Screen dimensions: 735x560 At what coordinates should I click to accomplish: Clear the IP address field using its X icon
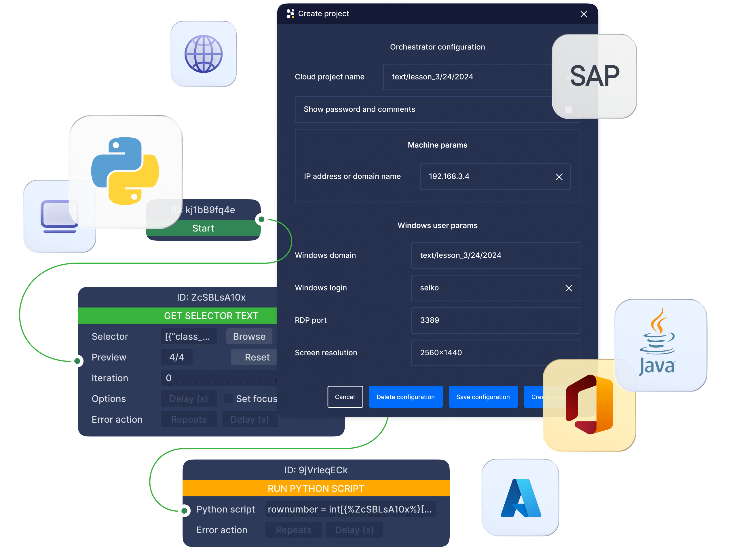click(x=559, y=177)
